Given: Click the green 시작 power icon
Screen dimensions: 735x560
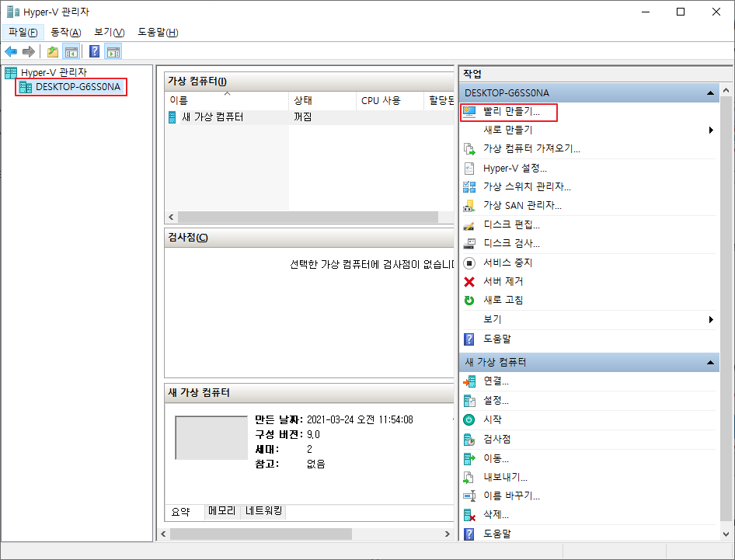Looking at the screenshot, I should (469, 420).
